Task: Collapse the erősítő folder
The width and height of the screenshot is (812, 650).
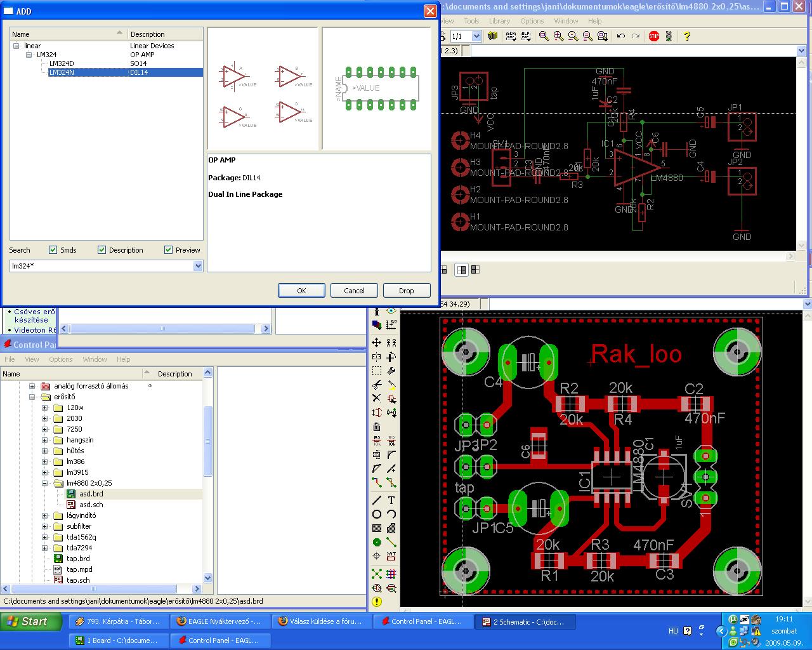Action: [x=32, y=397]
